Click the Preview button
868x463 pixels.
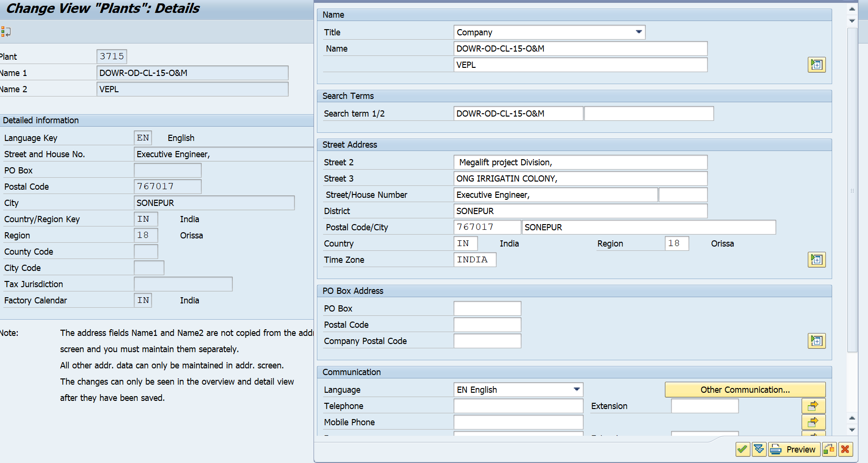click(794, 450)
